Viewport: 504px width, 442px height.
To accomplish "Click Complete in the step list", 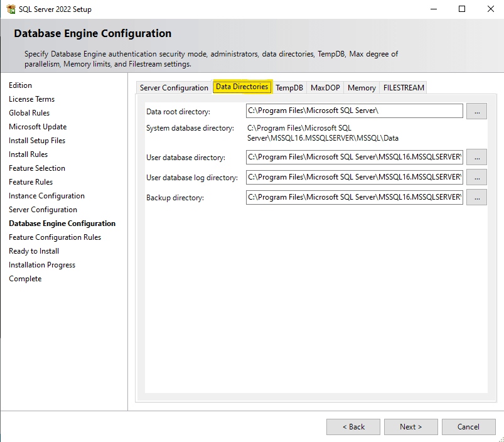I will click(x=25, y=279).
